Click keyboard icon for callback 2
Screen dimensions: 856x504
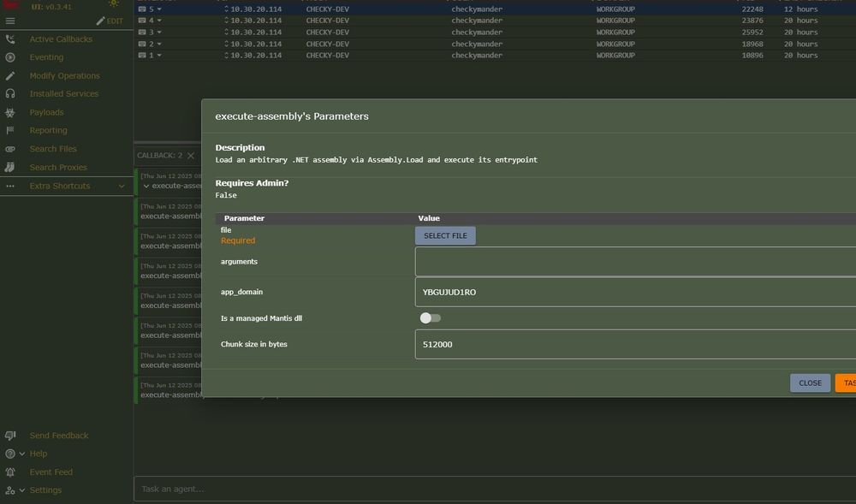142,44
